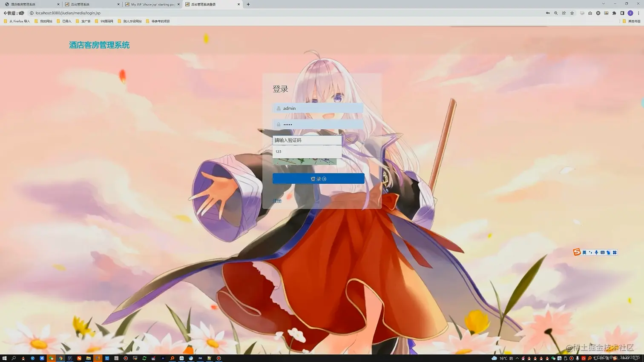Viewport: 644px width, 362px height.
Task: Open the 别人毕设网站 bookmark folder
Action: 130,21
